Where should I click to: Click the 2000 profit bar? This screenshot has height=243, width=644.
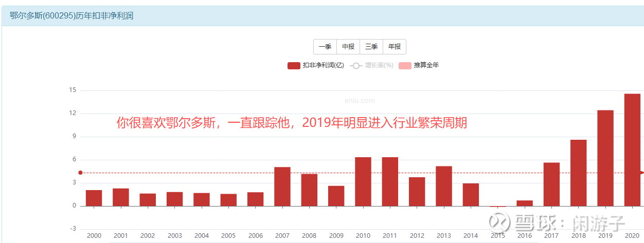point(94,198)
